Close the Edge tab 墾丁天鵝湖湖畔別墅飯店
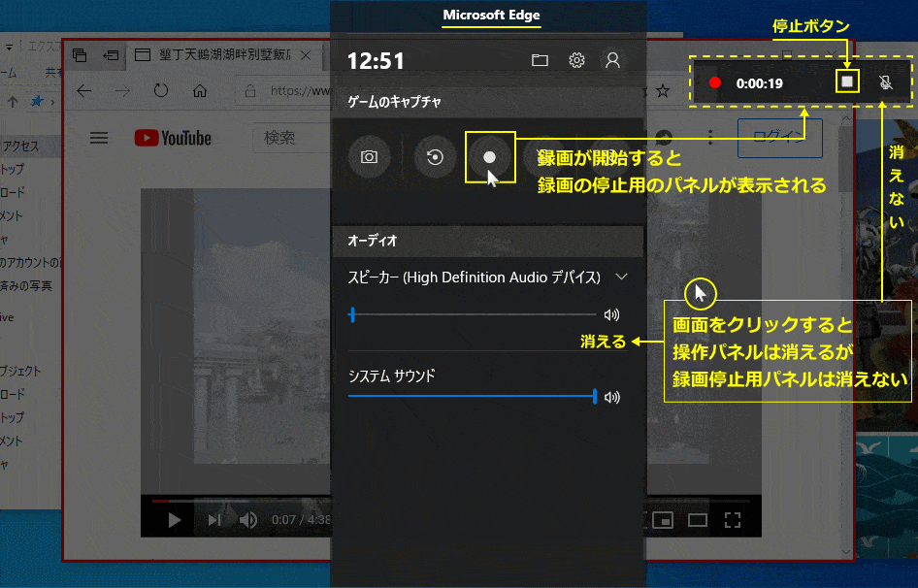The image size is (918, 588). pos(305,55)
